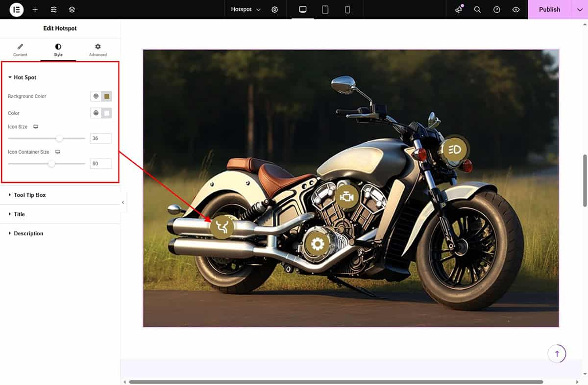The width and height of the screenshot is (588, 385).
Task: Open the Structure layers icon
Action: 72,9
